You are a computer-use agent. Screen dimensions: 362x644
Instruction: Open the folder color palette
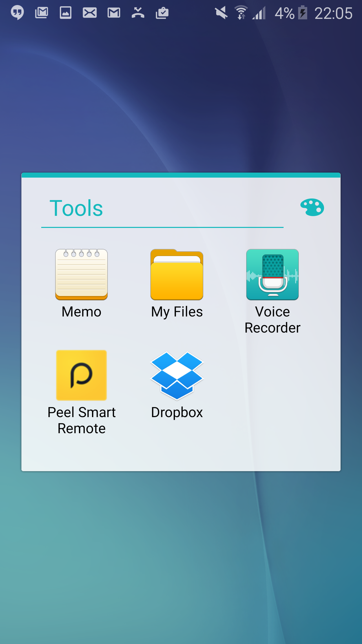pos(312,207)
